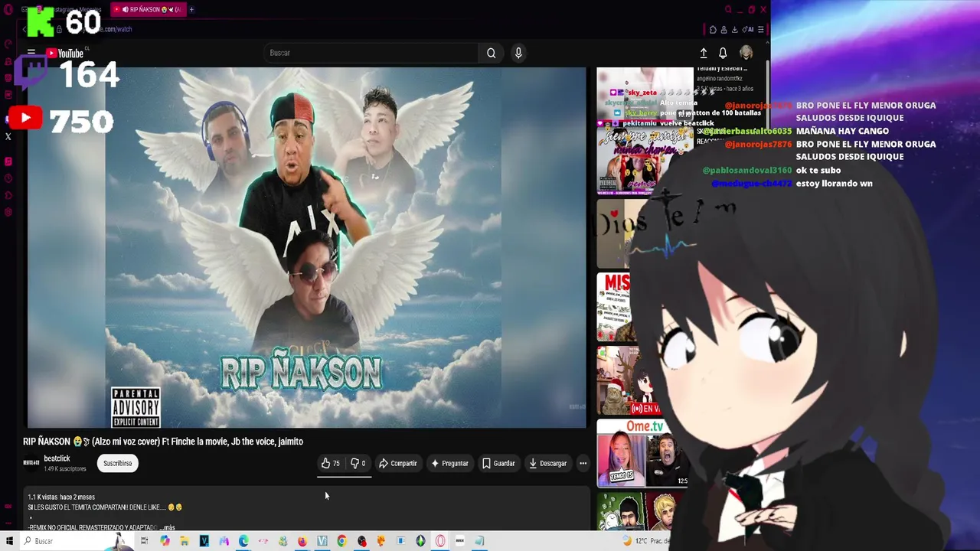Viewport: 980px width, 551px height.
Task: Open the three-dot more actions menu
Action: click(x=583, y=463)
